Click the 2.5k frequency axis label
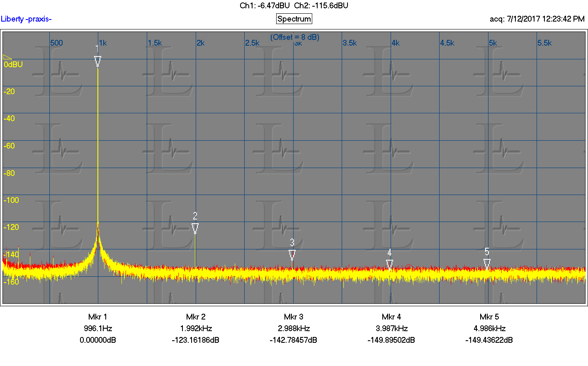 252,43
